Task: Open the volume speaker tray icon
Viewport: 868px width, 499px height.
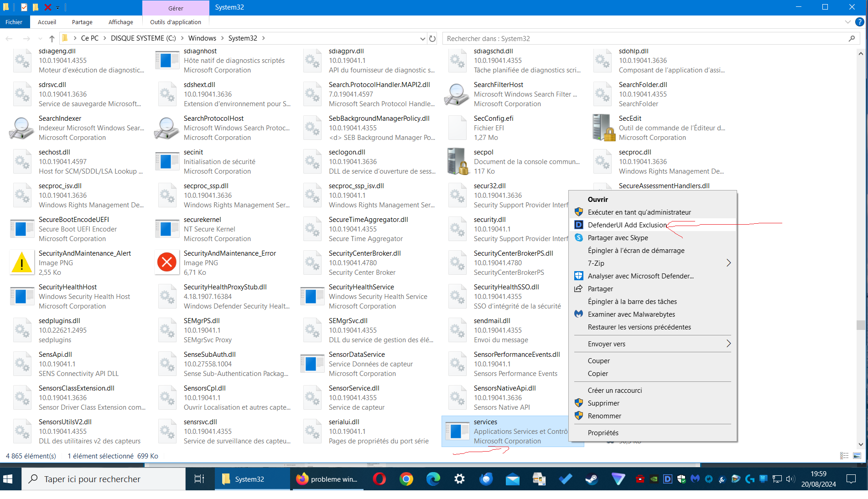Action: click(790, 479)
